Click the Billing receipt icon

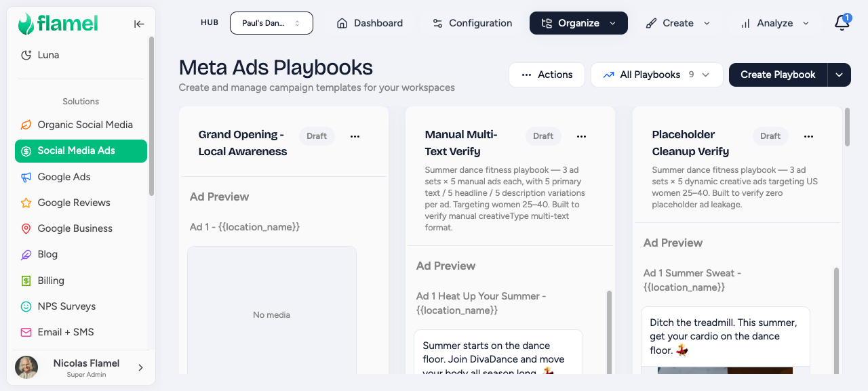click(26, 281)
